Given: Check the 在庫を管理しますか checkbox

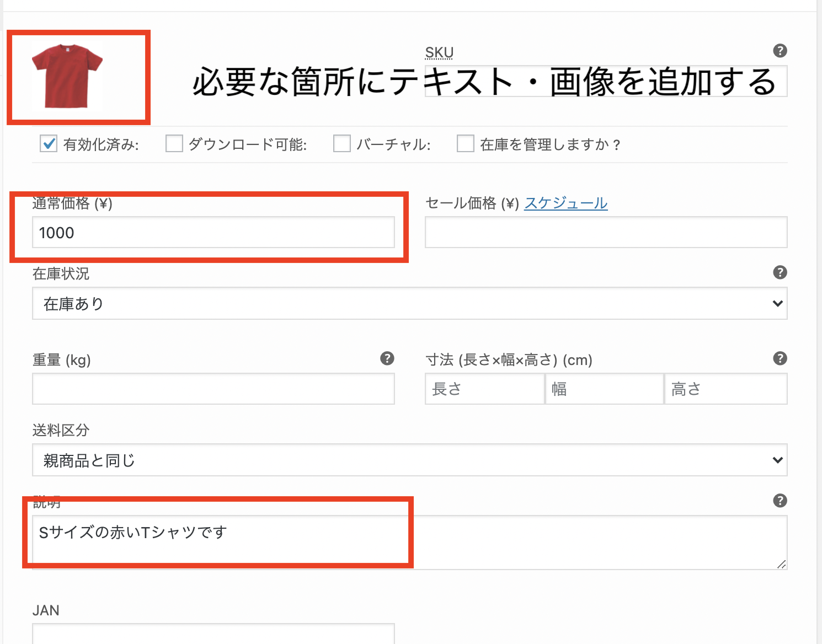Looking at the screenshot, I should tap(466, 144).
